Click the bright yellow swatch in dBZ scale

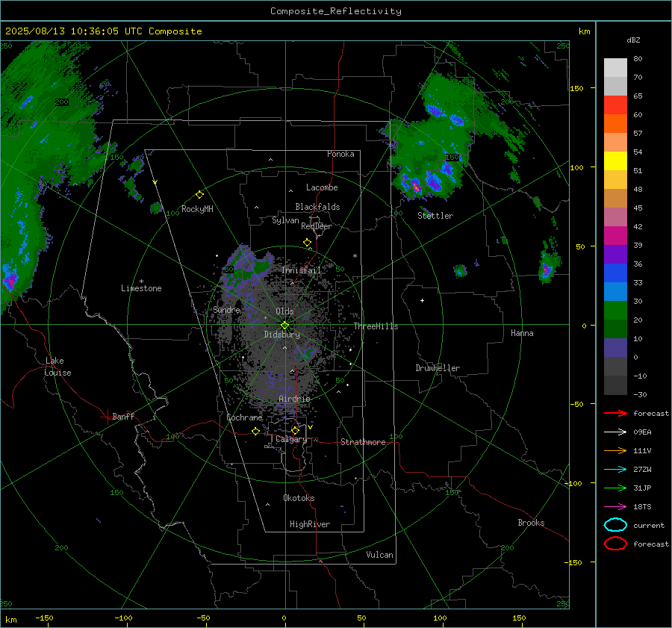click(x=615, y=161)
